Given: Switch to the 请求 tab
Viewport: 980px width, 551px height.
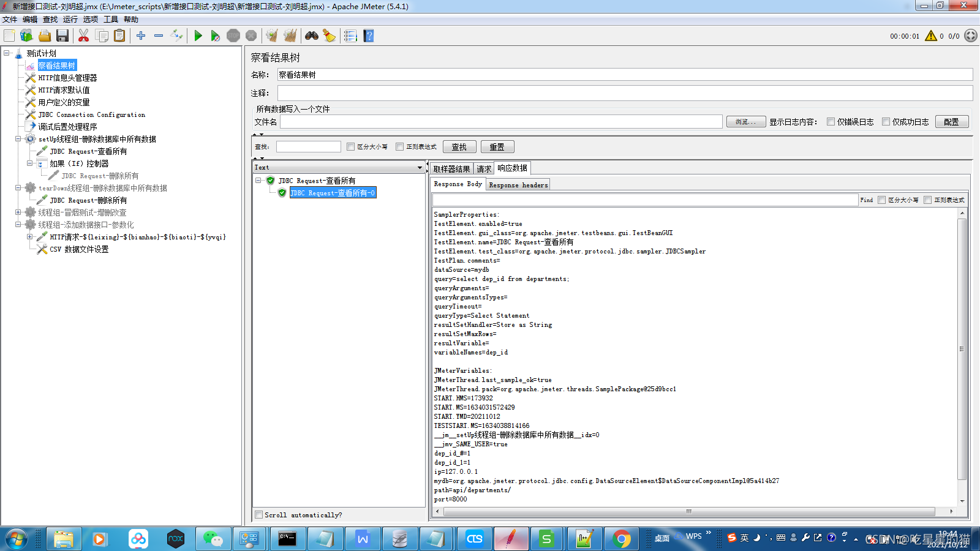Looking at the screenshot, I should tap(484, 169).
